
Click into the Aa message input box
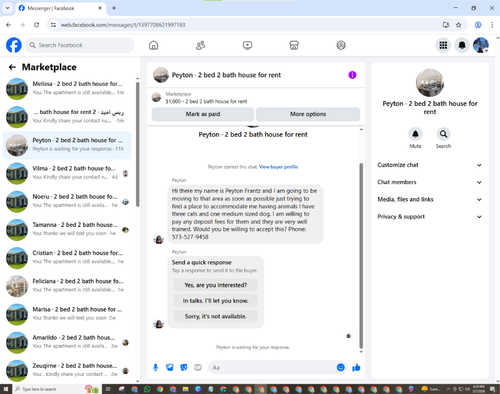tap(273, 367)
